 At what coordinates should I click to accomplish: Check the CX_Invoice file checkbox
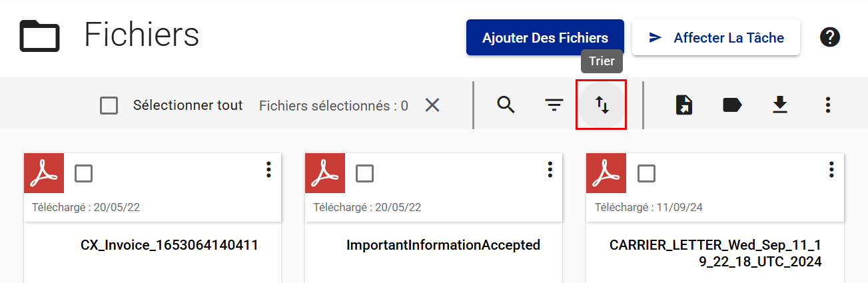[x=84, y=173]
